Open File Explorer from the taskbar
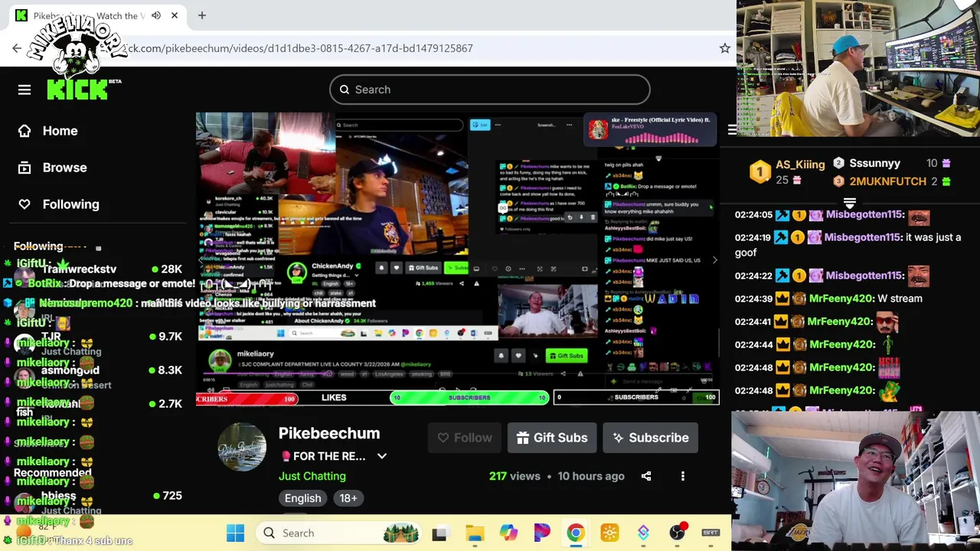The height and width of the screenshot is (551, 980). click(475, 533)
